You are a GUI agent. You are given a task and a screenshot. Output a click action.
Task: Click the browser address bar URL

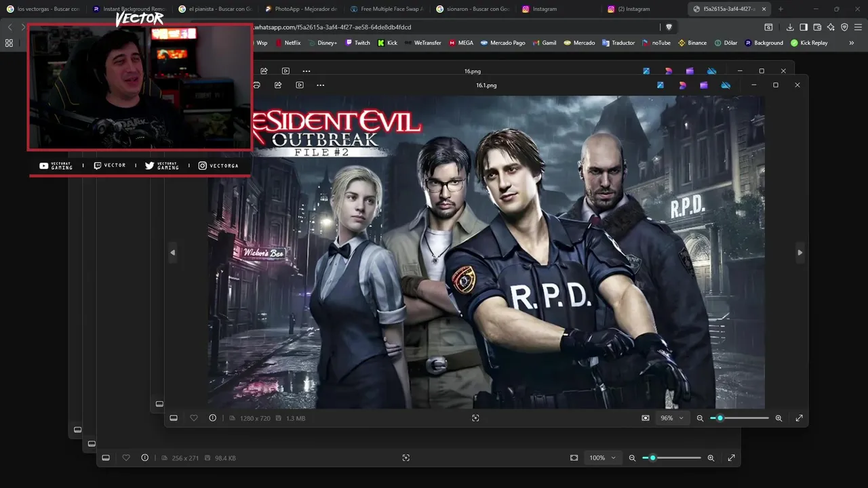click(x=332, y=27)
